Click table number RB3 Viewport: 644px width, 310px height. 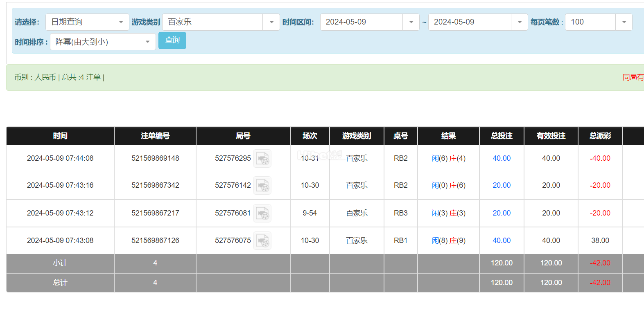[401, 213]
